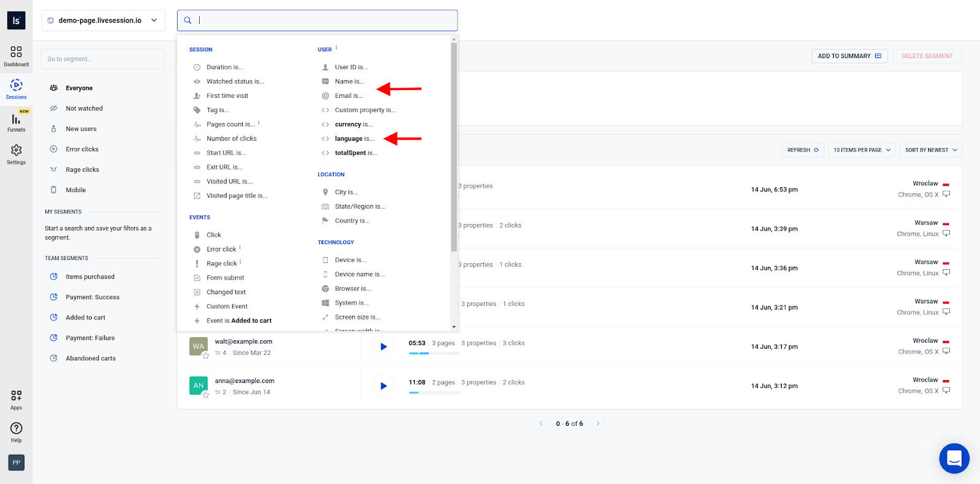
Task: Click the star on anna@example.com avatar
Action: [x=206, y=395]
